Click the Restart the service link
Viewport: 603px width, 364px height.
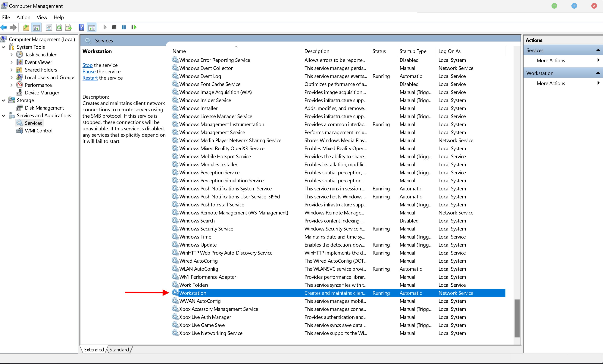tap(90, 78)
